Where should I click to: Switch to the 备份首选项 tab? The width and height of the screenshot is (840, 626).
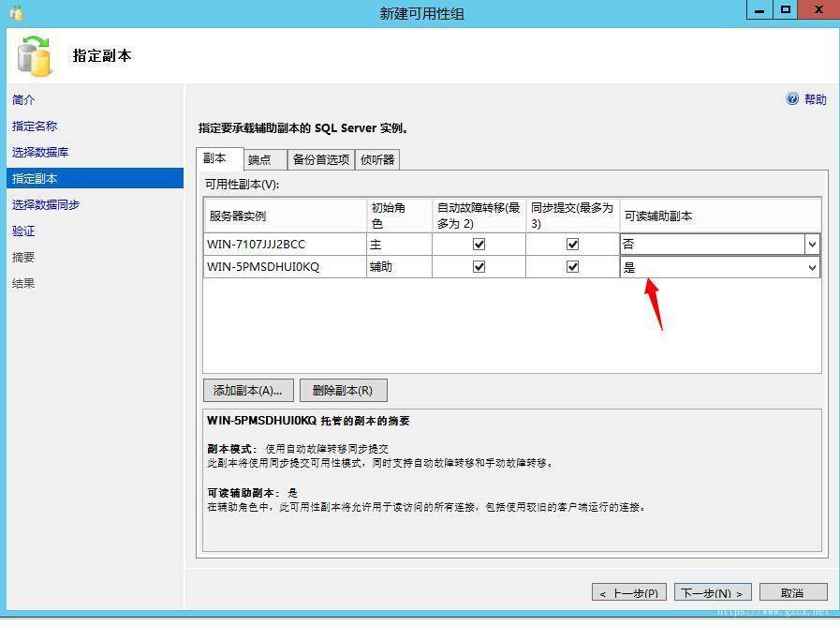[321, 159]
